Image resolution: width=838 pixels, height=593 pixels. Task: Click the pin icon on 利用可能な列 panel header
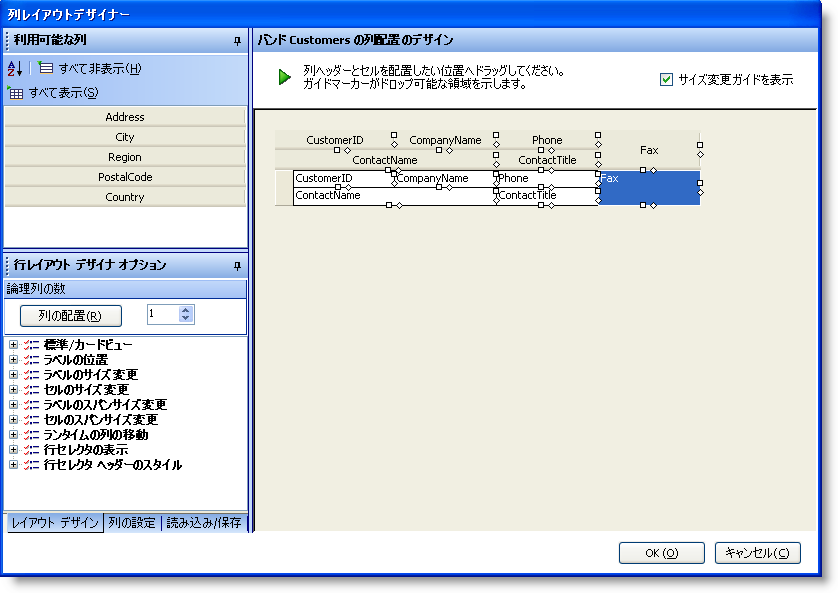pos(238,41)
